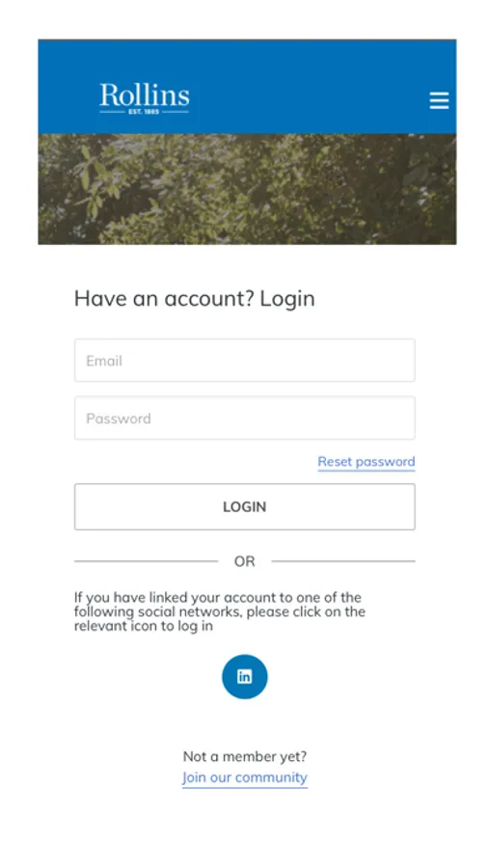Click the green foliage banner image
Screen dimensions: 489x868
pyautogui.click(x=247, y=189)
